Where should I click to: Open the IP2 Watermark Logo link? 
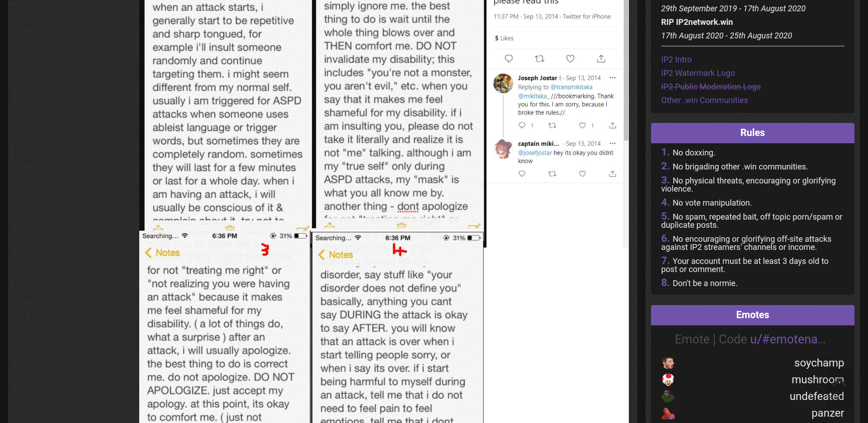coord(698,73)
